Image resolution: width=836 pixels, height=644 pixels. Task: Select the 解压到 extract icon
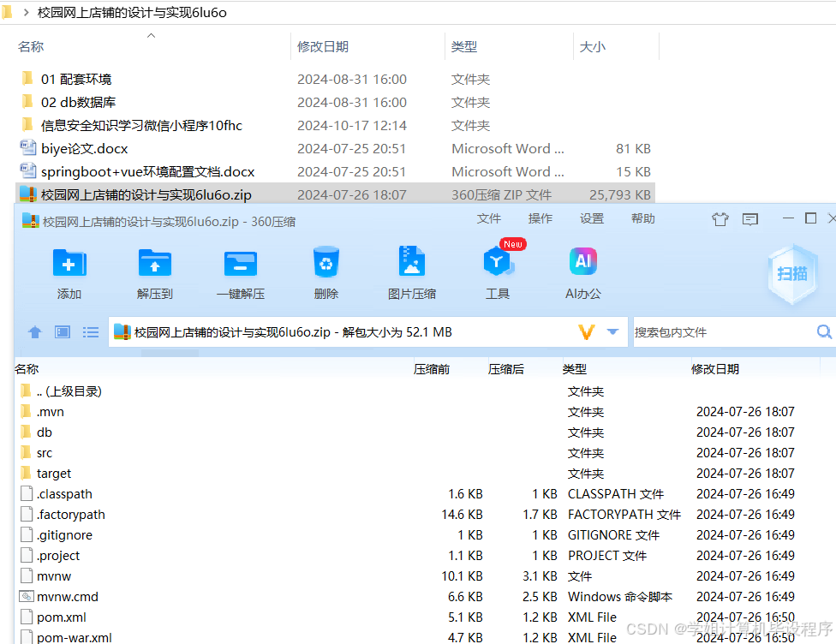[154, 270]
